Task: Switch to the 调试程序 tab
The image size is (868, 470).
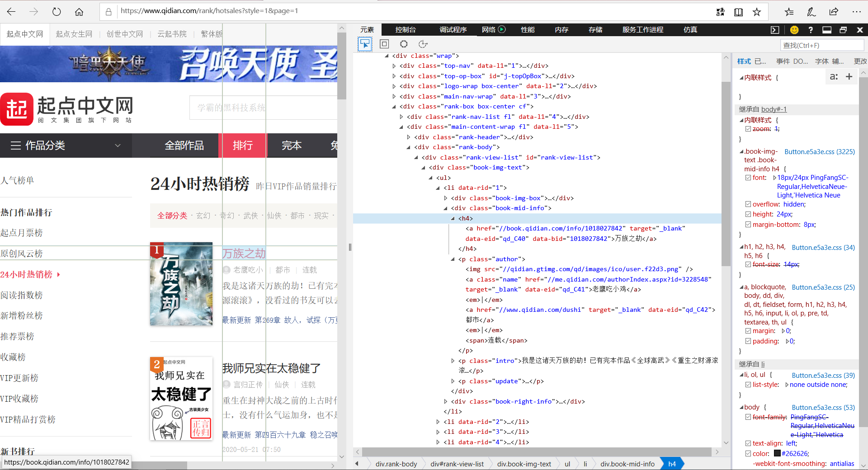Action: (453, 30)
